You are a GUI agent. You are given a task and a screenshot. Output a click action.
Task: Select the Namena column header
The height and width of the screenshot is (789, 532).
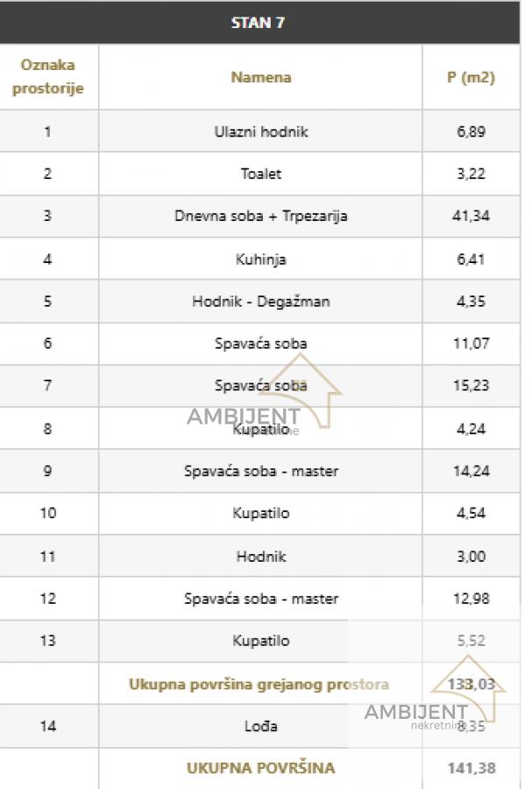[x=261, y=77]
